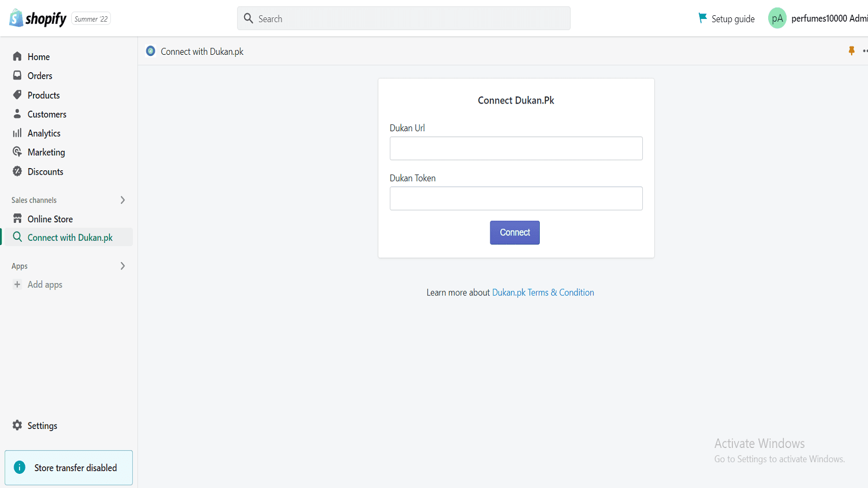This screenshot has height=488, width=868.
Task: Pin the Connect with Dukan.pk app
Action: coord(851,51)
